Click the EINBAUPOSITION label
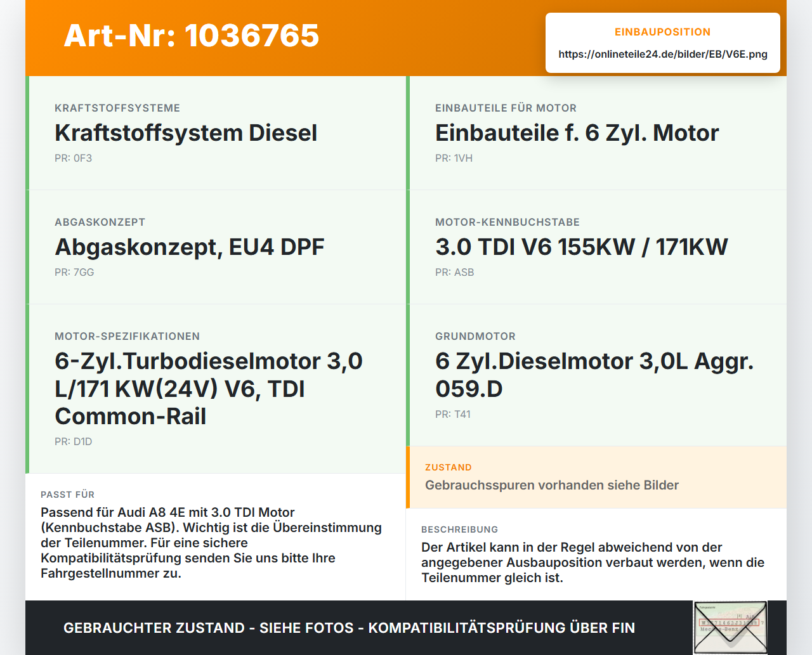This screenshot has width=812, height=655. point(663,32)
